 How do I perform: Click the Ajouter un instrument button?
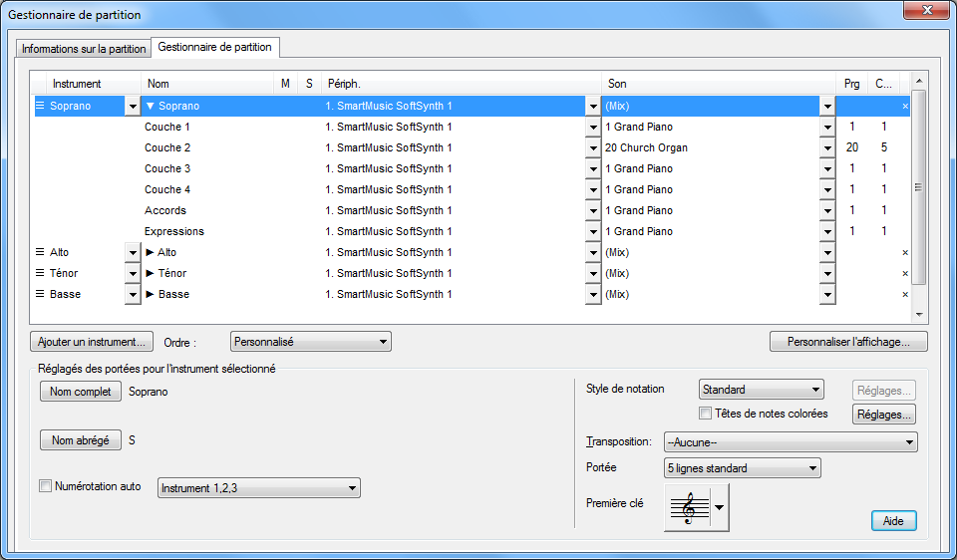tap(92, 342)
